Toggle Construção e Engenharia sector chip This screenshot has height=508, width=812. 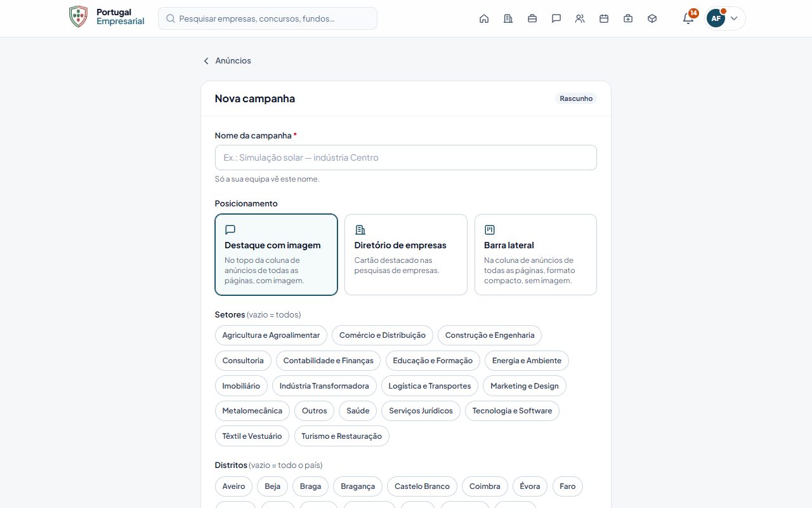pos(490,335)
